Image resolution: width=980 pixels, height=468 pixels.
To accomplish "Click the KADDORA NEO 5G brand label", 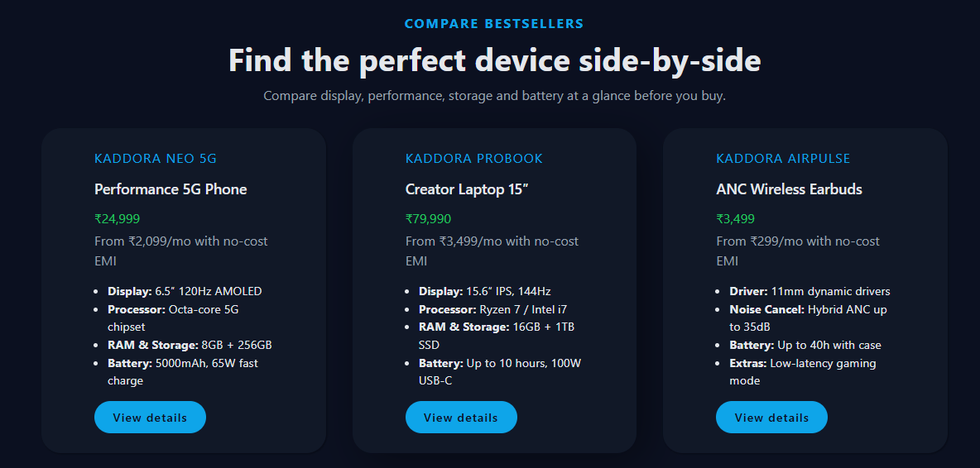I will [x=156, y=159].
